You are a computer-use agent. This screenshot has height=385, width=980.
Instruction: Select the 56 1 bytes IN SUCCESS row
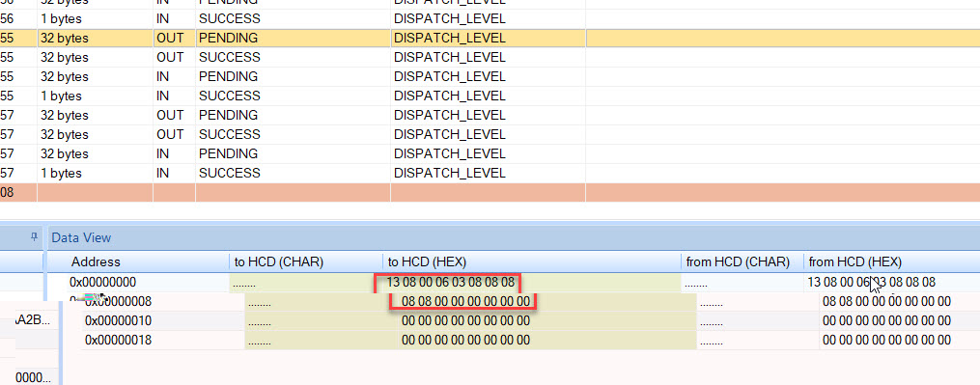[490, 18]
